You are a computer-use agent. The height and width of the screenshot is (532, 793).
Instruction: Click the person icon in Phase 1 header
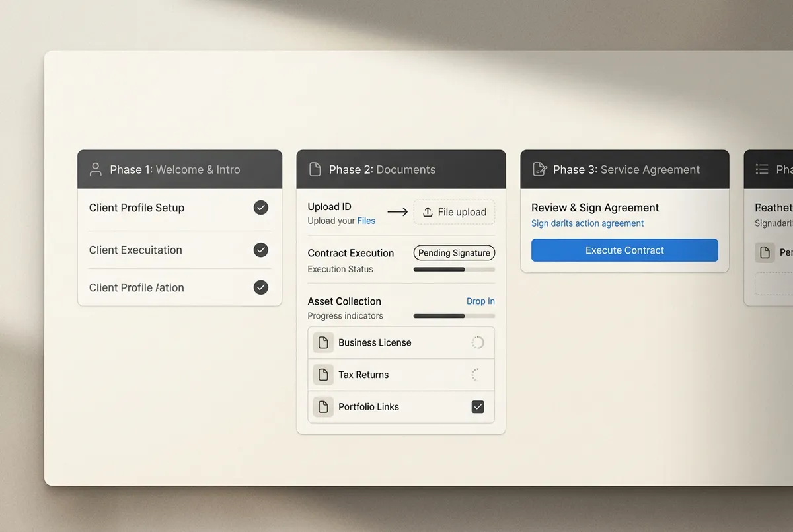tap(96, 169)
